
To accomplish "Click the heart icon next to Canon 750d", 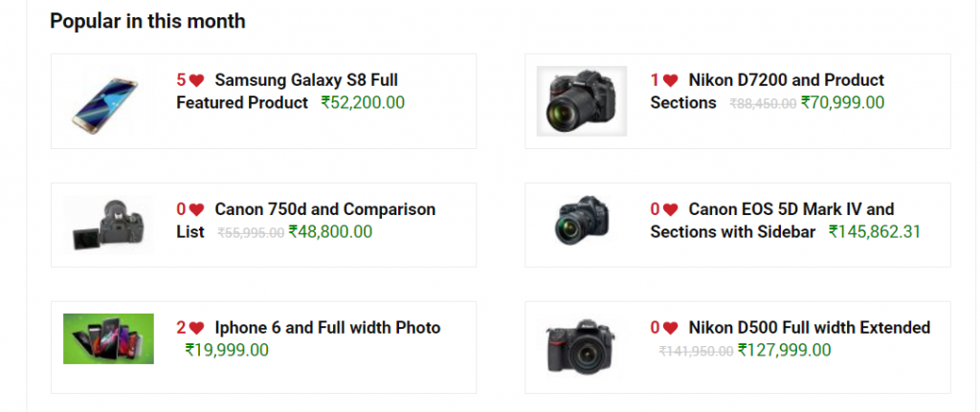I will [x=196, y=209].
